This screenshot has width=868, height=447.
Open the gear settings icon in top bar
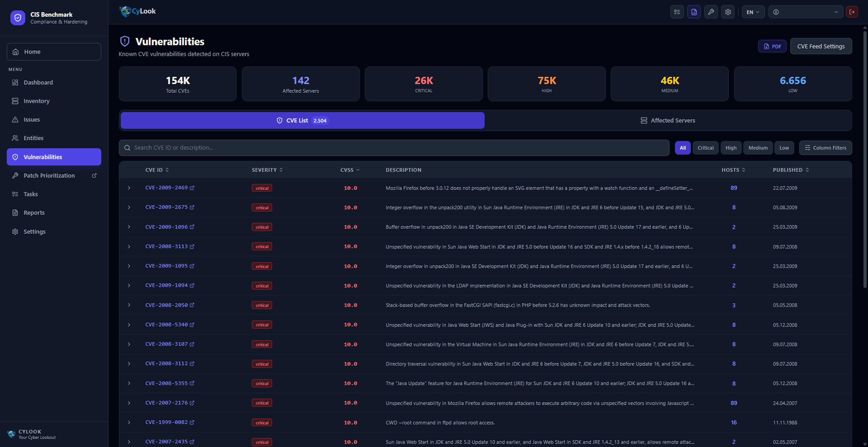pyautogui.click(x=728, y=12)
